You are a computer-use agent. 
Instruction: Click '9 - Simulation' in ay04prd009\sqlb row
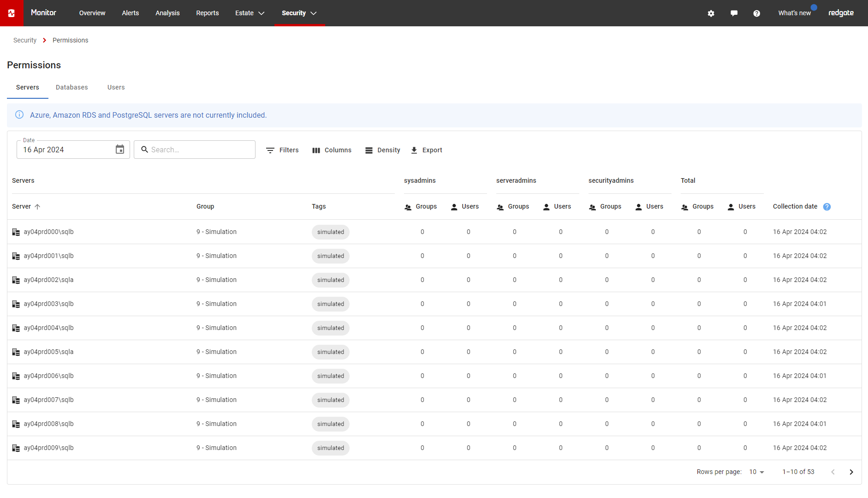coord(216,448)
